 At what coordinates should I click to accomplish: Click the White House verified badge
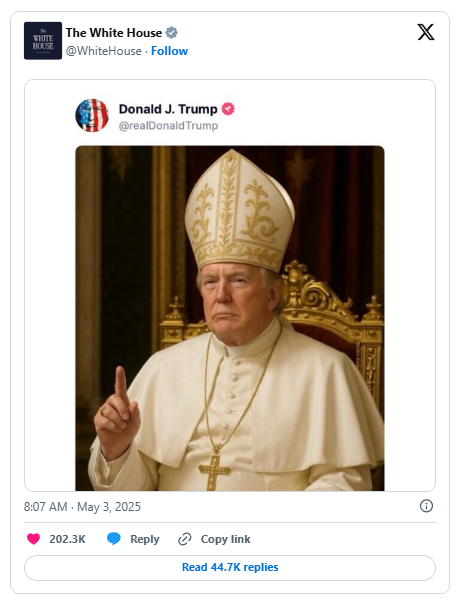pyautogui.click(x=171, y=33)
